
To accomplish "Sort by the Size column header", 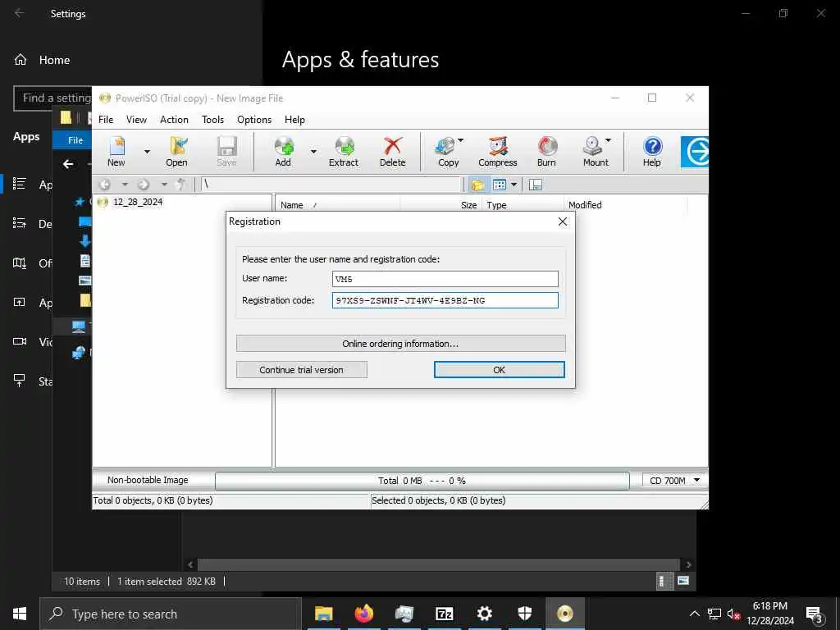I will (441, 205).
